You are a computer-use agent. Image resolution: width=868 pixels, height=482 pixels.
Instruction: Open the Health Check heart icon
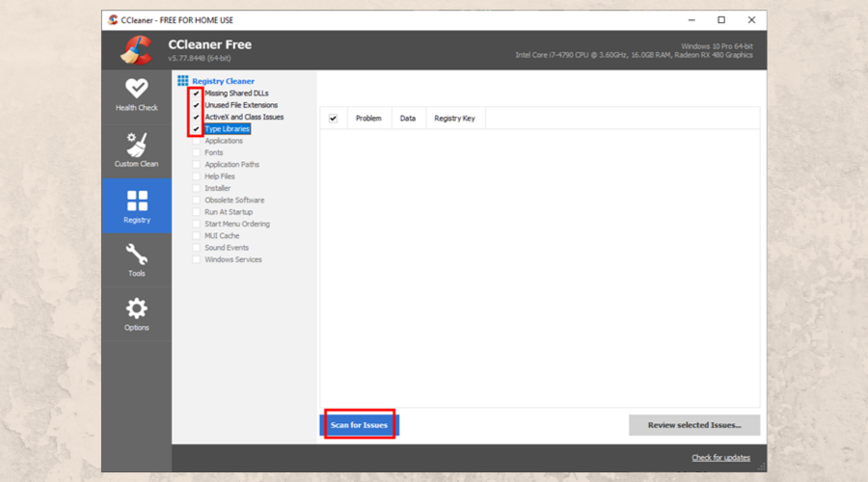point(136,88)
